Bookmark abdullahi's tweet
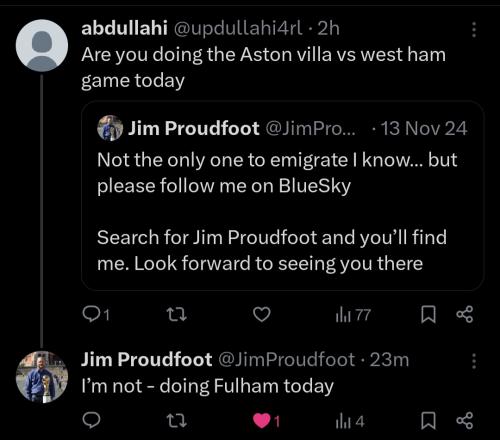This screenshot has height=440, width=500. pyautogui.click(x=428, y=315)
